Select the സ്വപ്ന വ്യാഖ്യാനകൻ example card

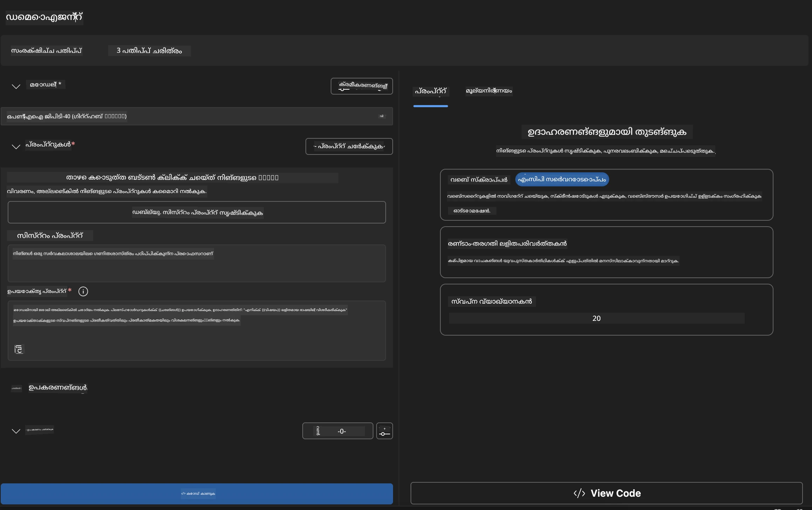click(x=606, y=310)
